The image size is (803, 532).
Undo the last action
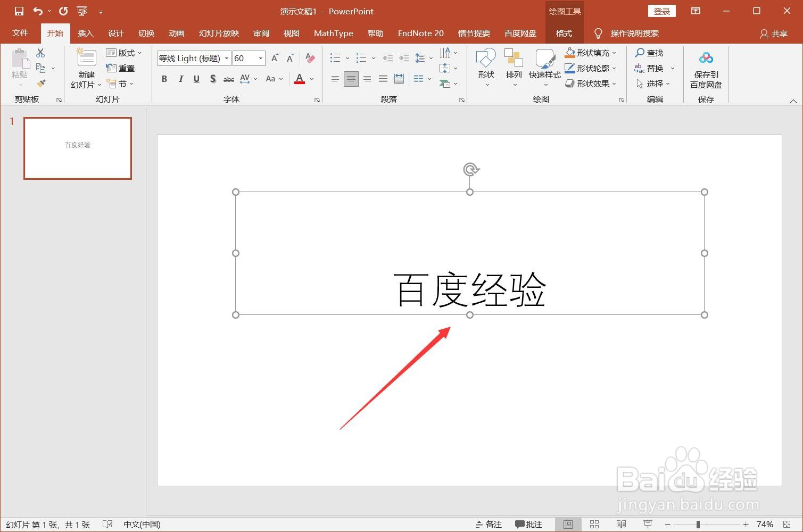tap(37, 11)
